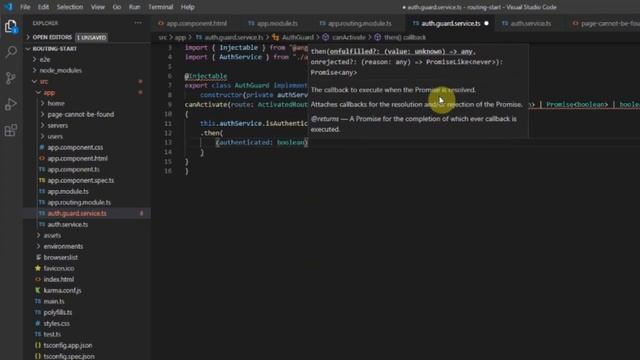The width and height of the screenshot is (640, 360).
Task: Expand the home folder
Action: click(56, 104)
